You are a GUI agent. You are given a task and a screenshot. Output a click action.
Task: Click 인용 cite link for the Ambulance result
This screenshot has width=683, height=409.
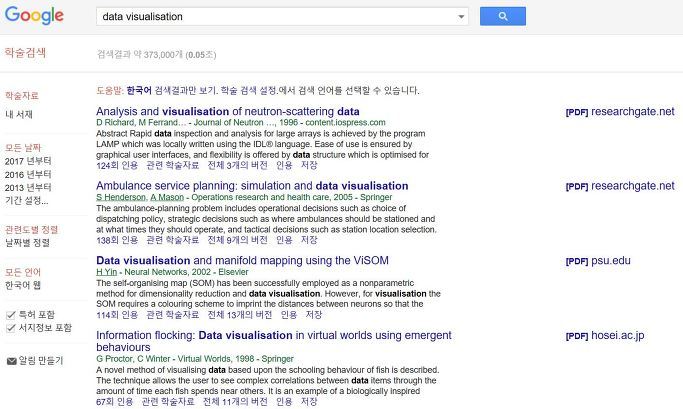pos(284,240)
